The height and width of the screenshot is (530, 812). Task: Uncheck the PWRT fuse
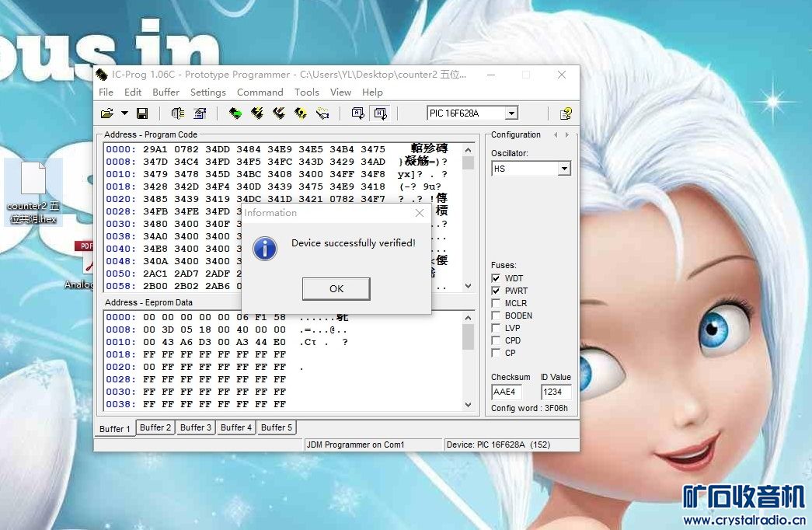pyautogui.click(x=496, y=291)
